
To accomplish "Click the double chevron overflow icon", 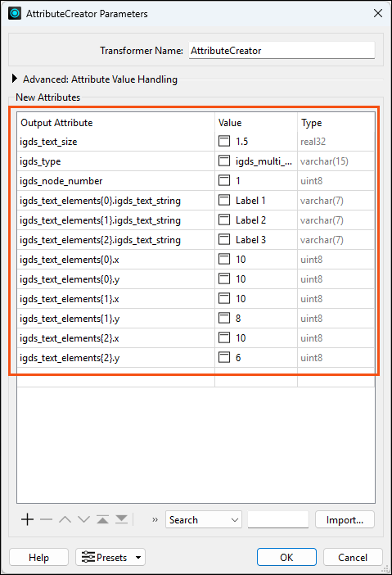I will pos(155,519).
